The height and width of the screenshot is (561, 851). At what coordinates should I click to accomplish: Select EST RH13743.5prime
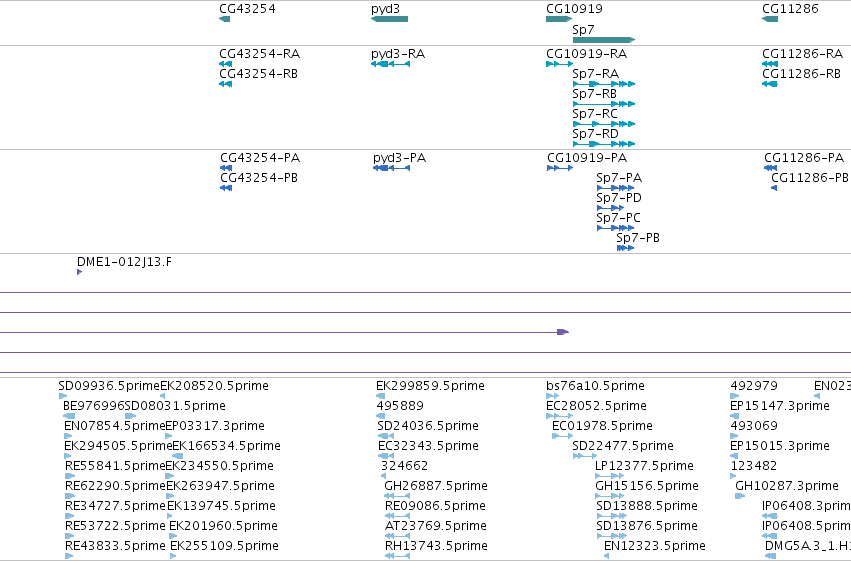pos(397,556)
